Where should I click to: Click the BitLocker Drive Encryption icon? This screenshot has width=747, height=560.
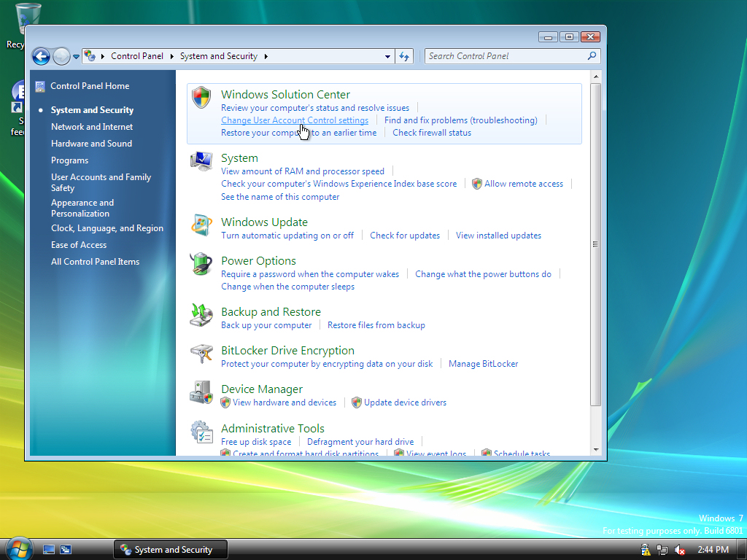pyautogui.click(x=201, y=354)
